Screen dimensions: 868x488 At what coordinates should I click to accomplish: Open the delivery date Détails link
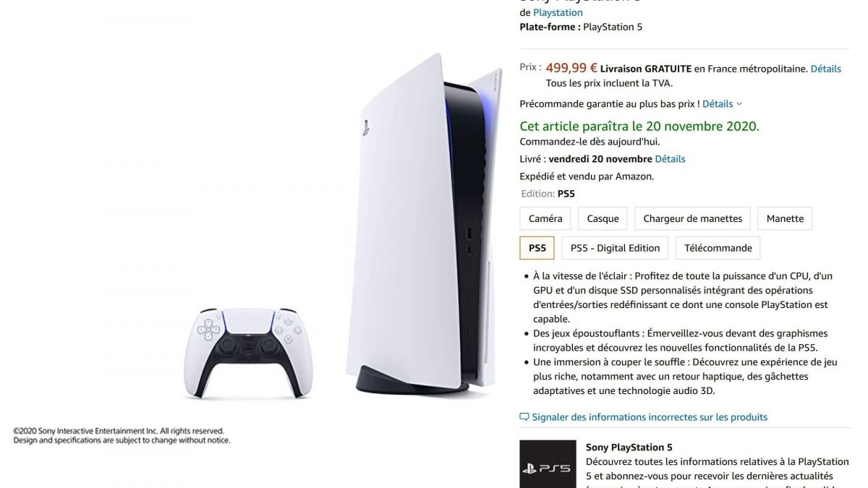pos(670,159)
